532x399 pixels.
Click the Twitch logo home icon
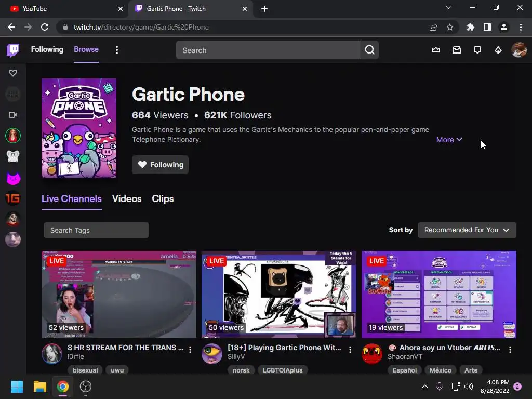click(13, 50)
